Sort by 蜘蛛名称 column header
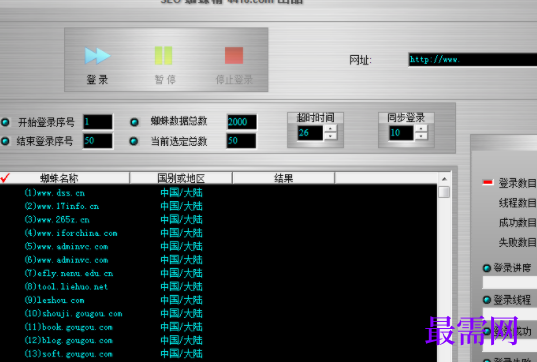 click(x=65, y=178)
